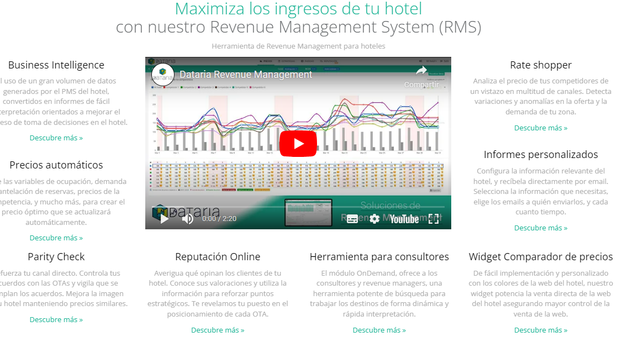Viewport: 644px width, 342px height.
Task: Click Descubre más under Business Intelligence
Action: pyautogui.click(x=56, y=138)
